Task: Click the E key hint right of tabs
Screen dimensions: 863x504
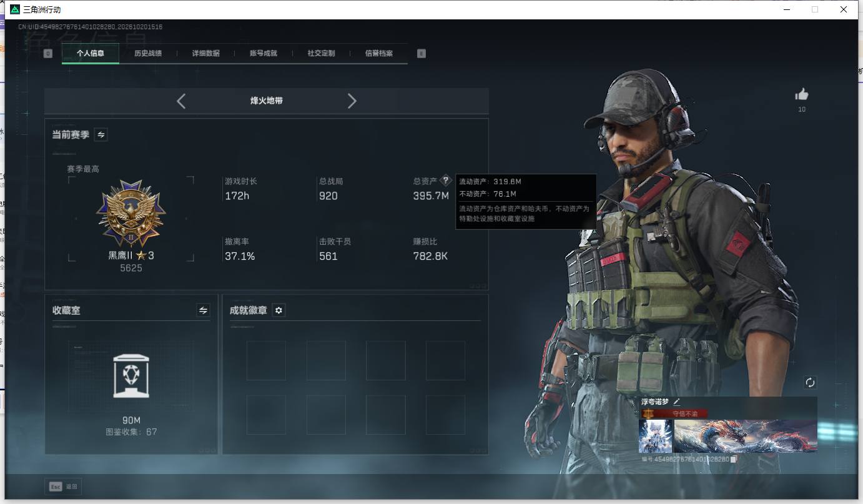Action: pyautogui.click(x=421, y=54)
